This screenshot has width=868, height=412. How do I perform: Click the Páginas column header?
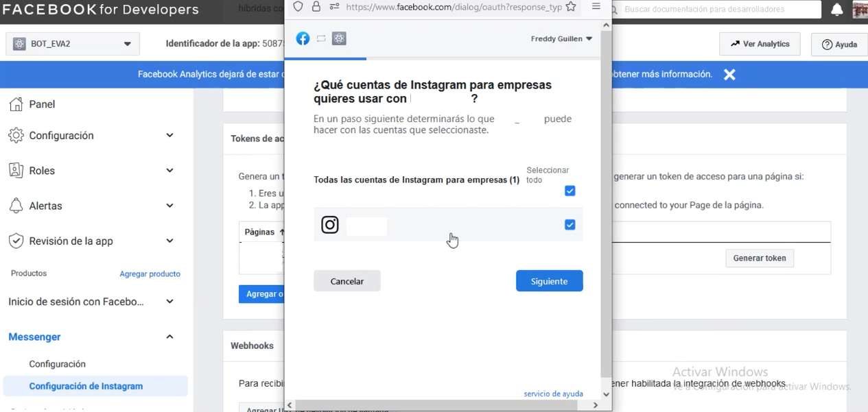pos(264,232)
